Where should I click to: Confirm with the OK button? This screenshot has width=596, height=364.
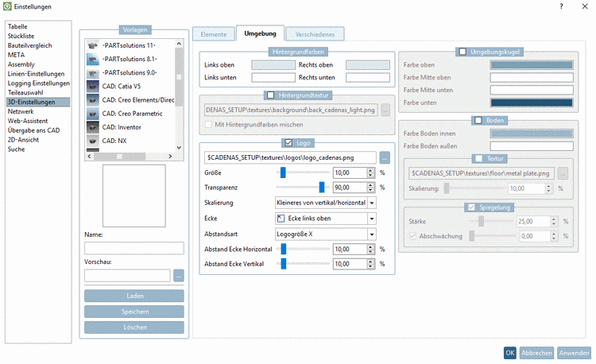coord(509,353)
